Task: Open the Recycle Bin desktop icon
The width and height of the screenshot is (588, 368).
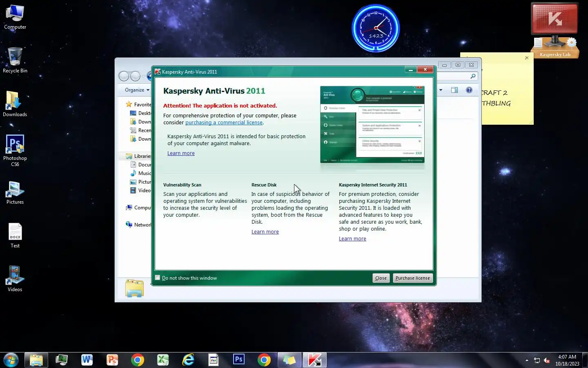Action: click(x=15, y=61)
